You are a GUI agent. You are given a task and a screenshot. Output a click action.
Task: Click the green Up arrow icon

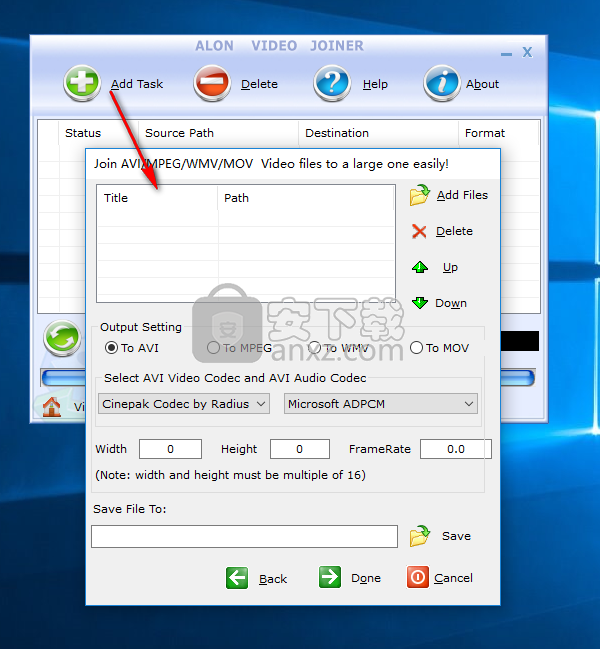point(420,267)
